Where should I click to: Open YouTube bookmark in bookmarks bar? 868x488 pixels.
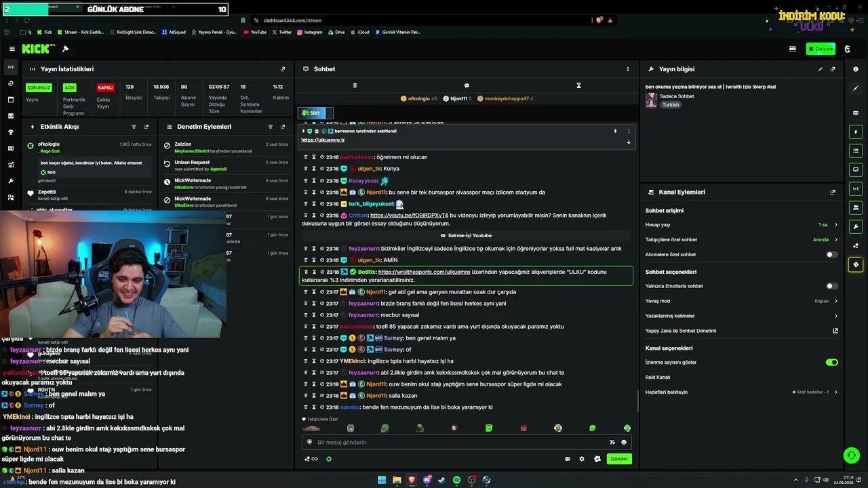point(254,32)
